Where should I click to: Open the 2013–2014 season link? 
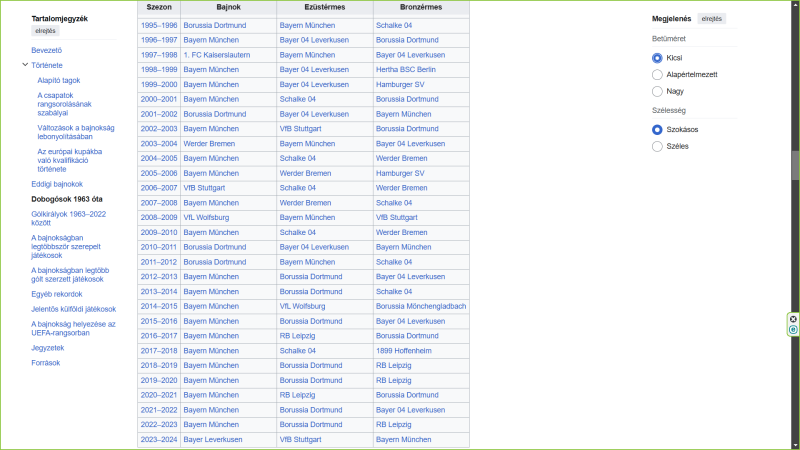[x=159, y=291]
